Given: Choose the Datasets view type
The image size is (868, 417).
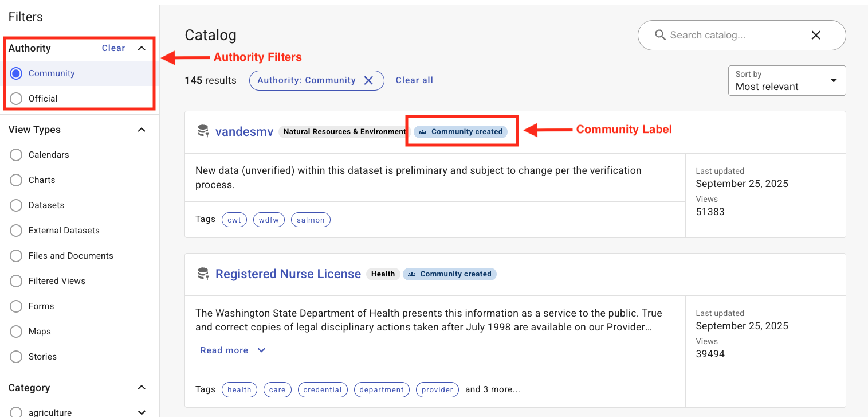Looking at the screenshot, I should [x=16, y=205].
